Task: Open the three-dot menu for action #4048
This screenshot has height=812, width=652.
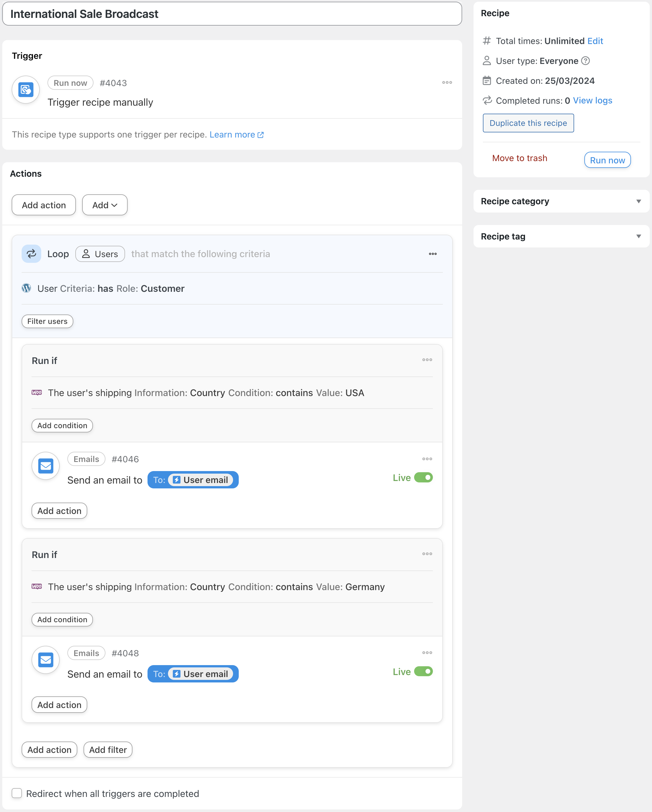Action: pos(427,653)
